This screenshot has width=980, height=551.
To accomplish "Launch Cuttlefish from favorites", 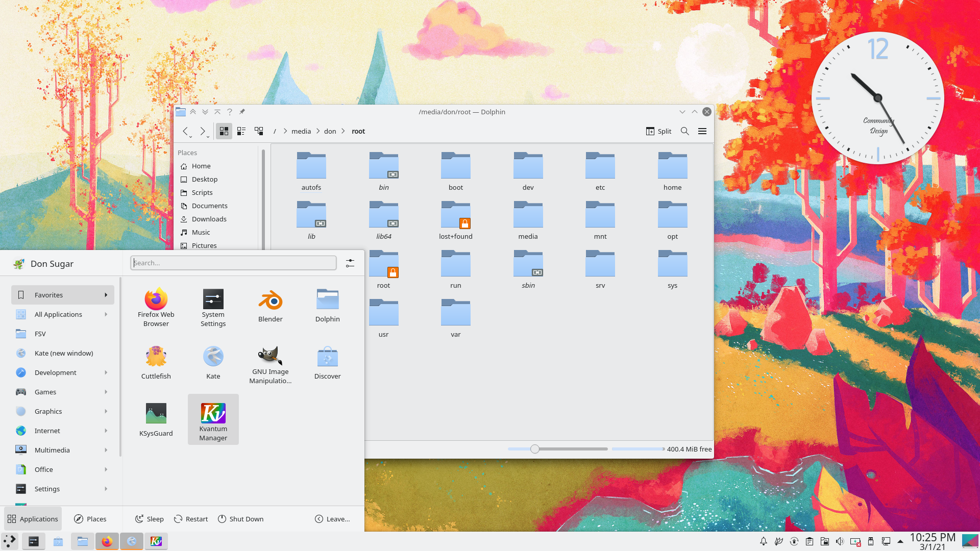I will pyautogui.click(x=156, y=363).
